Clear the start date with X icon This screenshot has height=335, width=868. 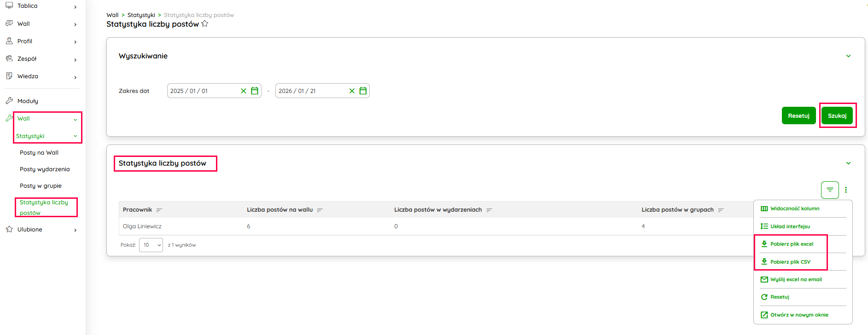244,91
